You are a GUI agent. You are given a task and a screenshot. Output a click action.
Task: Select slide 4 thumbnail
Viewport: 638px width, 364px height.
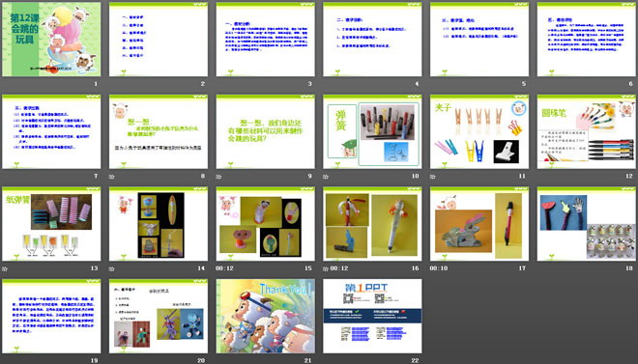coord(372,40)
